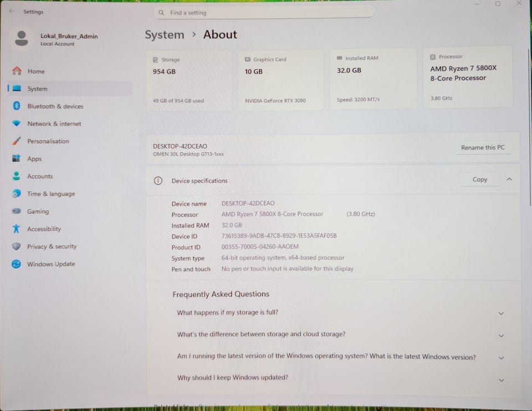Click the Gaming controller icon

click(x=16, y=211)
